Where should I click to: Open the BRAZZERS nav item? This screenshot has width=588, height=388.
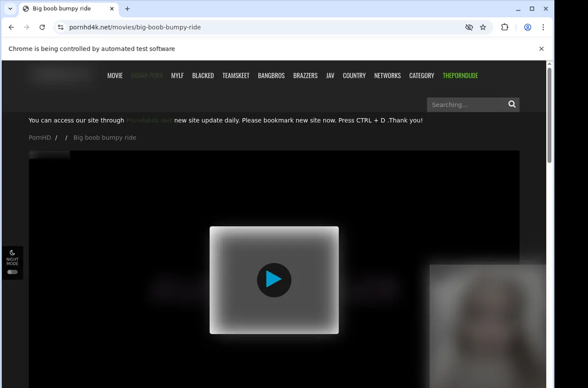tap(305, 76)
